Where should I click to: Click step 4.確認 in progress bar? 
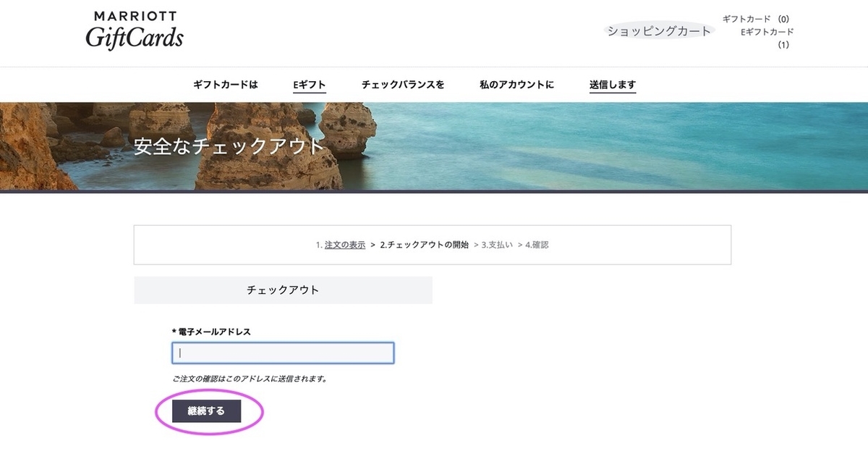pos(537,245)
